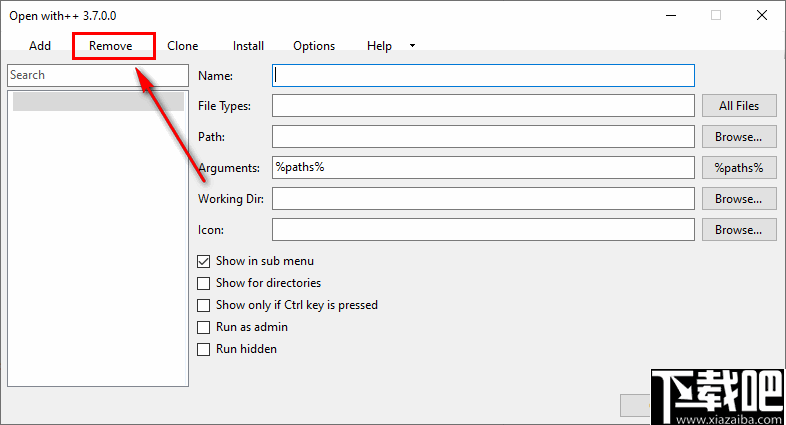The width and height of the screenshot is (786, 425).
Task: Expand the Help dropdown arrow
Action: 412,46
